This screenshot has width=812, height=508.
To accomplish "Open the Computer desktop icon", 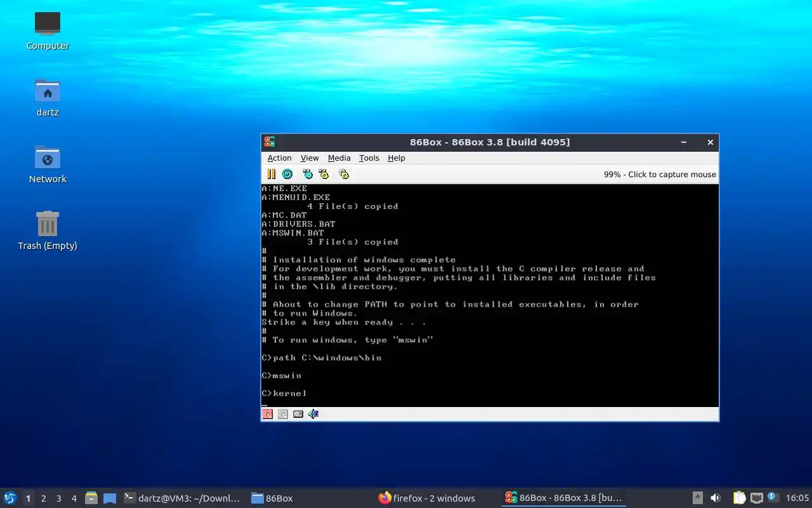I will pyautogui.click(x=48, y=31).
